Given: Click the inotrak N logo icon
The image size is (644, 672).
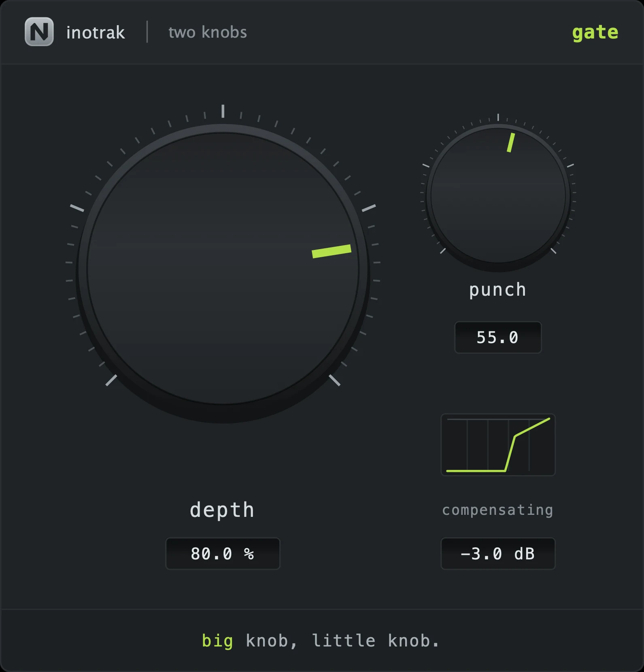Looking at the screenshot, I should tap(39, 32).
